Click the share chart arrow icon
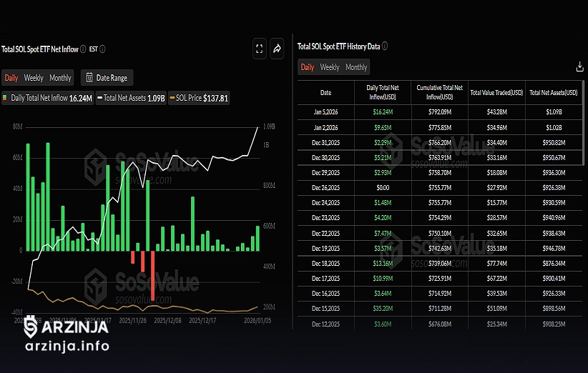The width and height of the screenshot is (588, 373). 278,49
